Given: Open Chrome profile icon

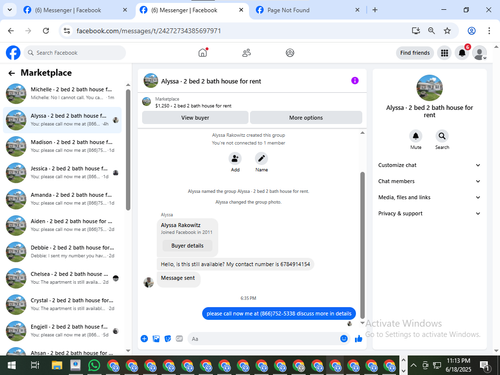Looking at the screenshot, I should pos(471,31).
